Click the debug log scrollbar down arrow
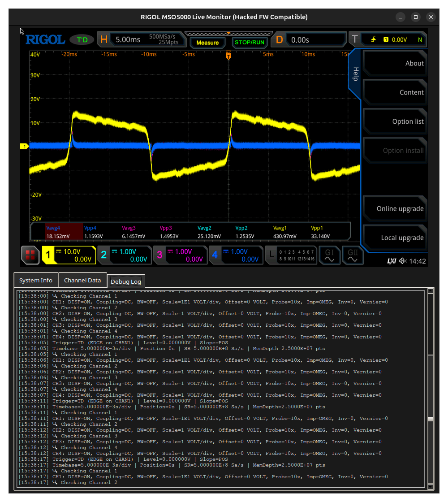 pos(431,487)
